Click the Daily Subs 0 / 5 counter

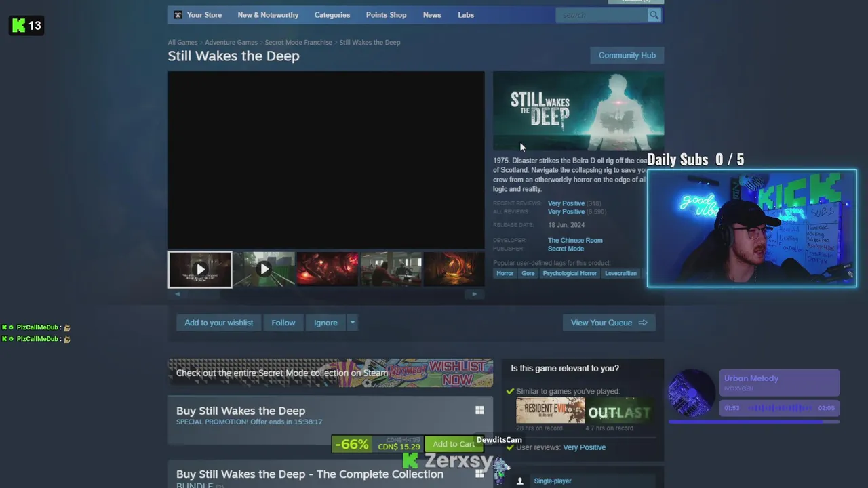pyautogui.click(x=695, y=159)
